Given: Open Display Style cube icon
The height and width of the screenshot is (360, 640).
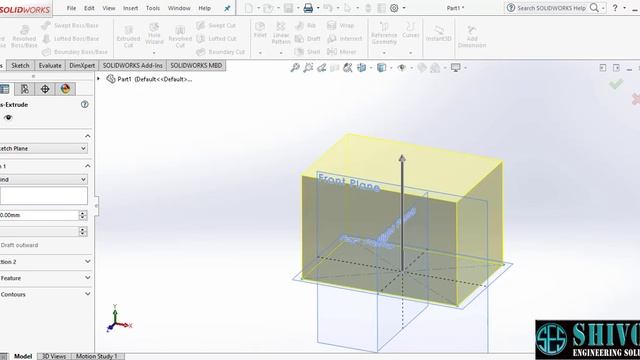Looking at the screenshot, I should pyautogui.click(x=382, y=68).
